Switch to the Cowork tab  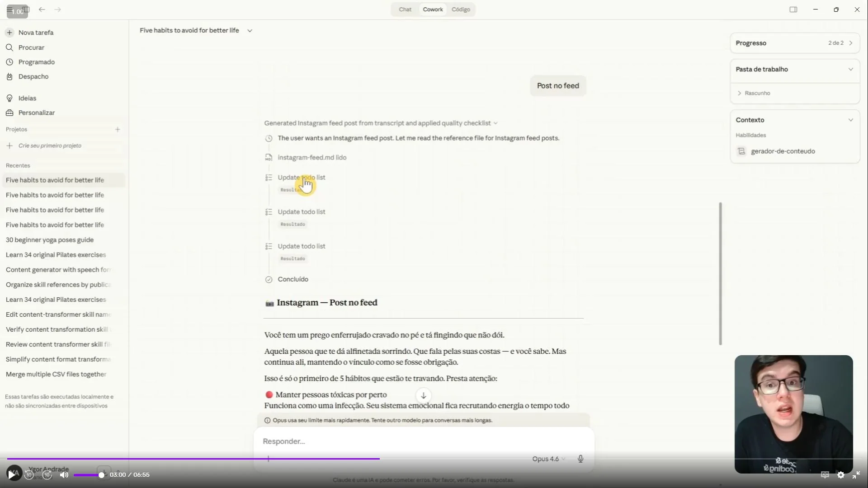[433, 9]
